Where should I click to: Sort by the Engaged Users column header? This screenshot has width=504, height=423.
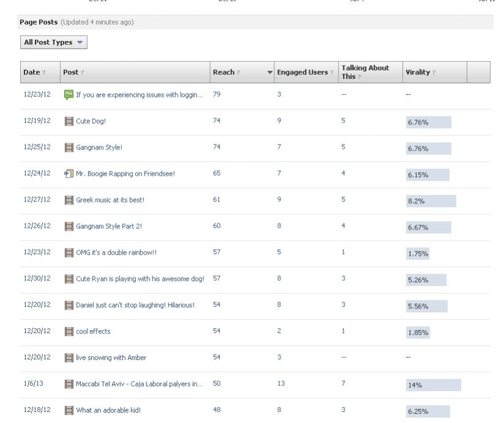(306, 72)
